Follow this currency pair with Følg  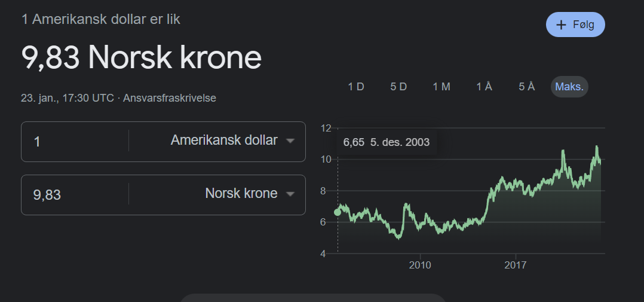click(x=575, y=25)
